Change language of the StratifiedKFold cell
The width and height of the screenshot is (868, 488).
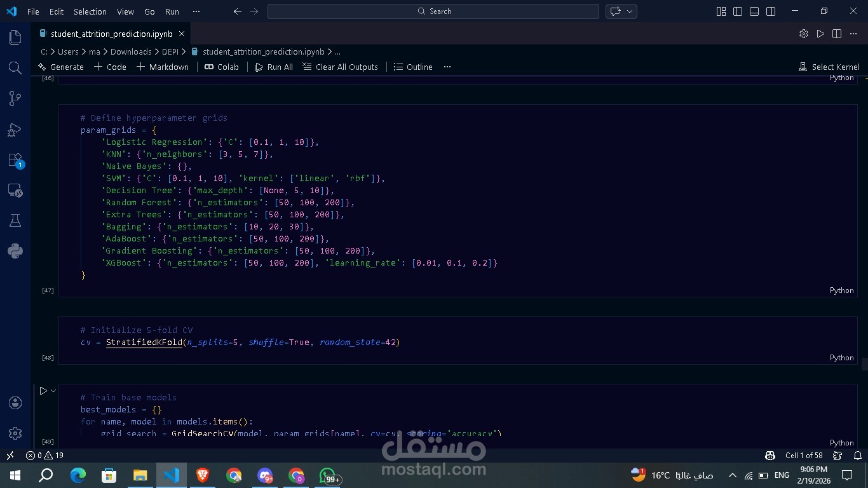841,358
